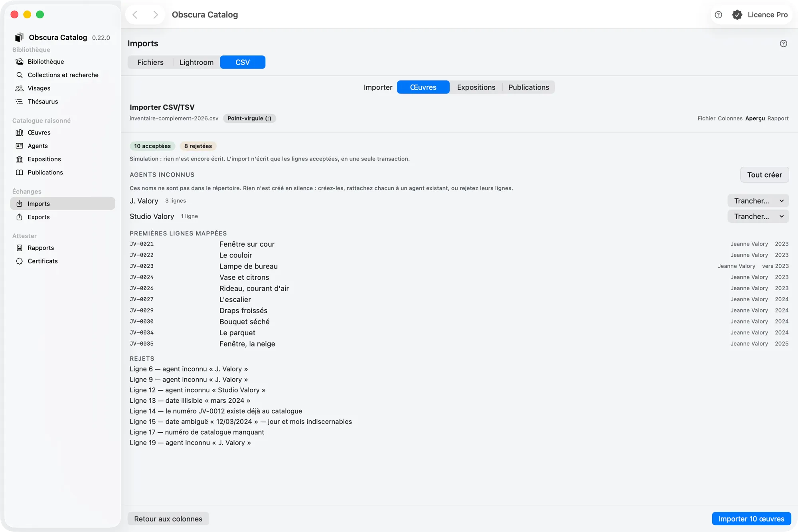Screen dimensions: 798x532
Task: Switch to the Fichiers tab
Action: (x=150, y=62)
